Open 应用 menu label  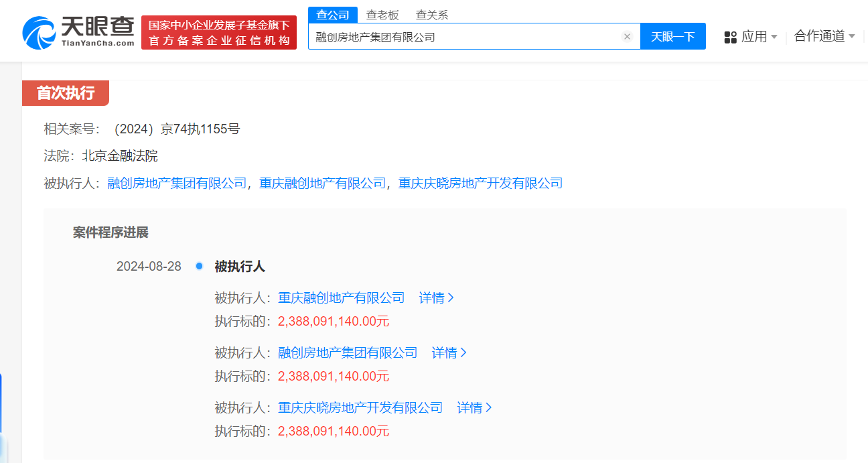click(754, 37)
